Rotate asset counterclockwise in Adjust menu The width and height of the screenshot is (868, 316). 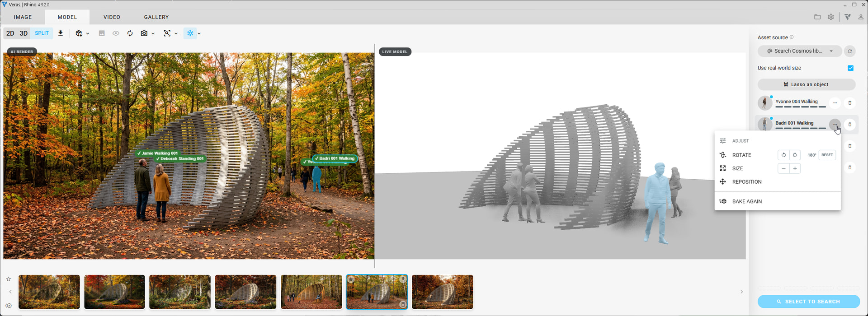click(x=783, y=155)
